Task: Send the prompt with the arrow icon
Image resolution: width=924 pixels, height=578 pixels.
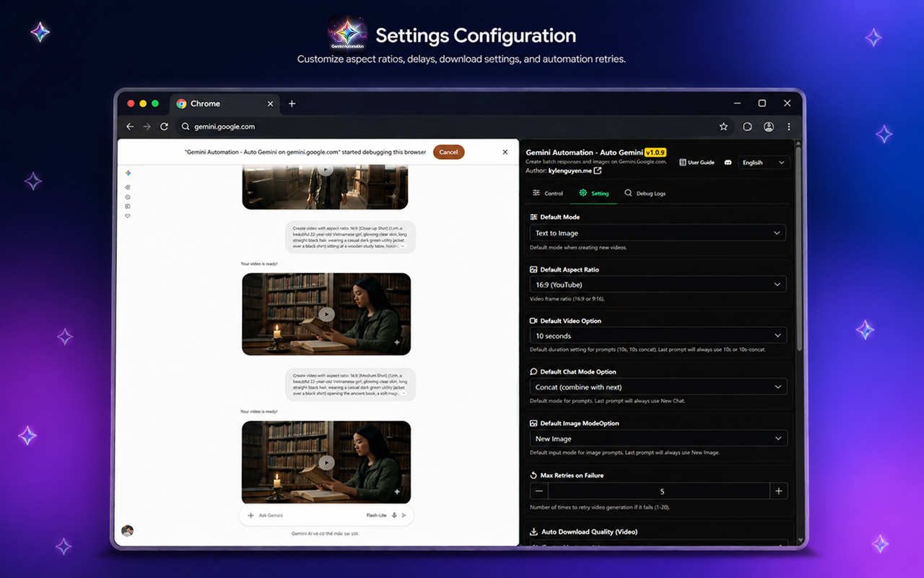Action: [404, 515]
